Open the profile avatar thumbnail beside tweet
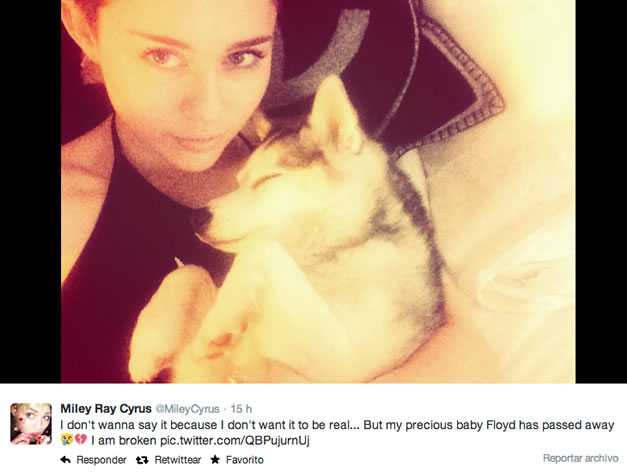This screenshot has width=627, height=472. pos(31,424)
